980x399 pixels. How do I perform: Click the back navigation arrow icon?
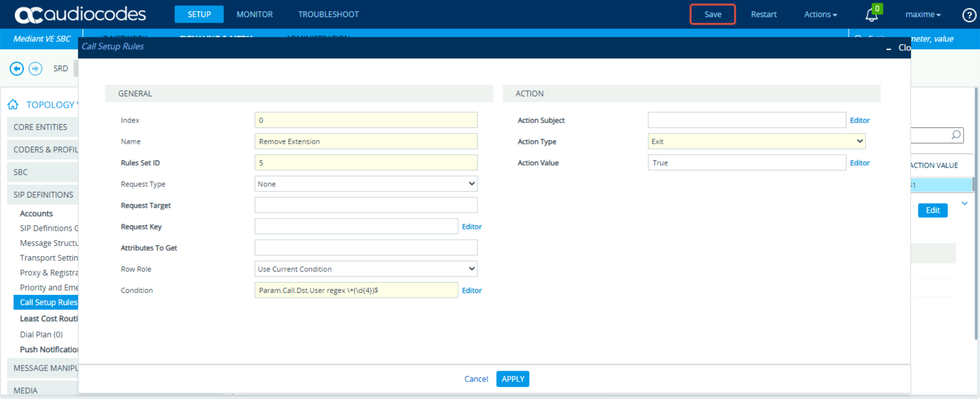17,69
